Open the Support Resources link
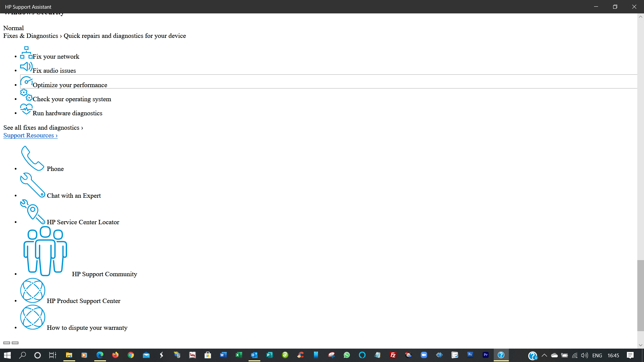Viewport: 644px width, 362px height. pos(31,135)
